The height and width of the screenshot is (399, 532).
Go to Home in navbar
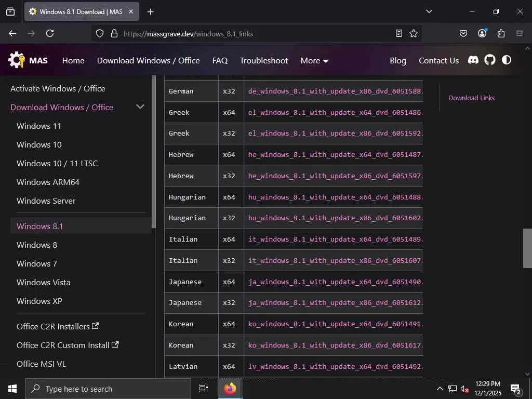[x=73, y=61]
